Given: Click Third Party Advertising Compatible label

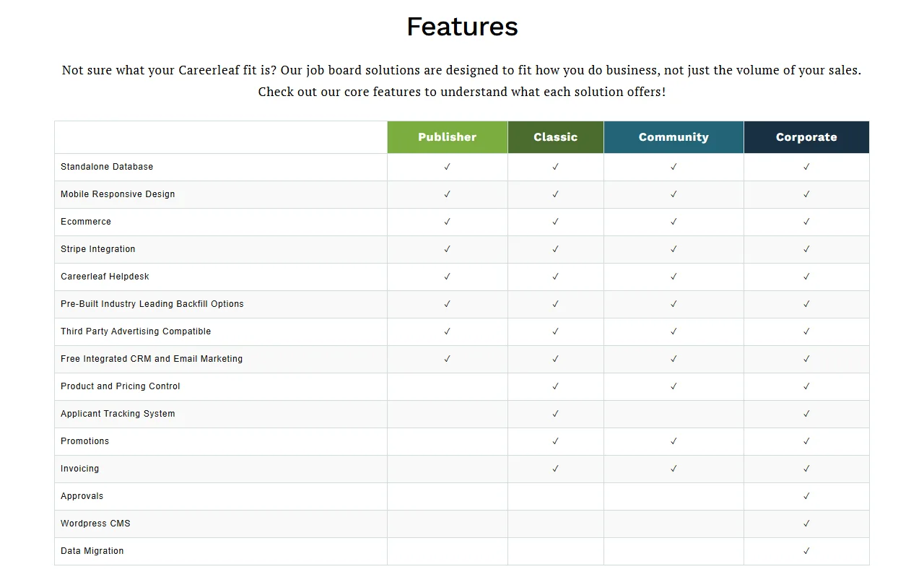Looking at the screenshot, I should click(136, 331).
